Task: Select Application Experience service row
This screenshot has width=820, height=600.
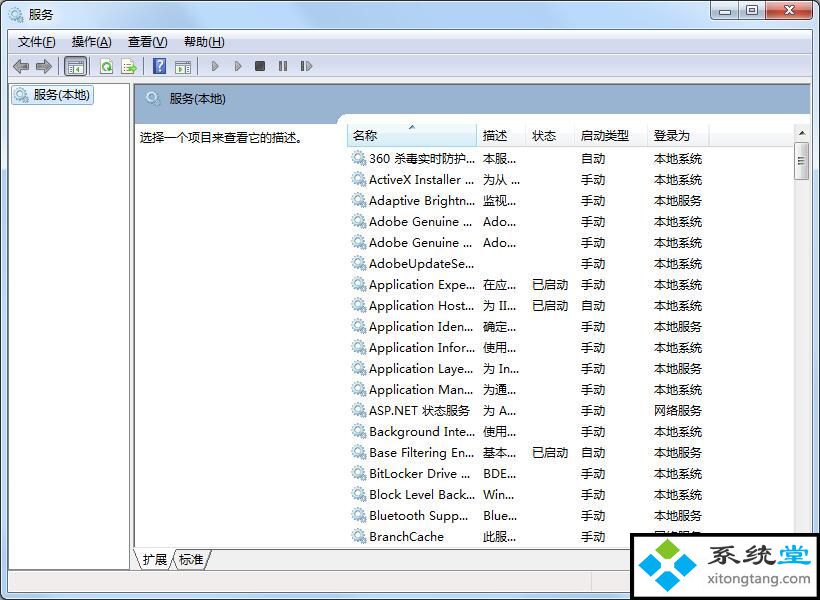Action: tap(527, 285)
